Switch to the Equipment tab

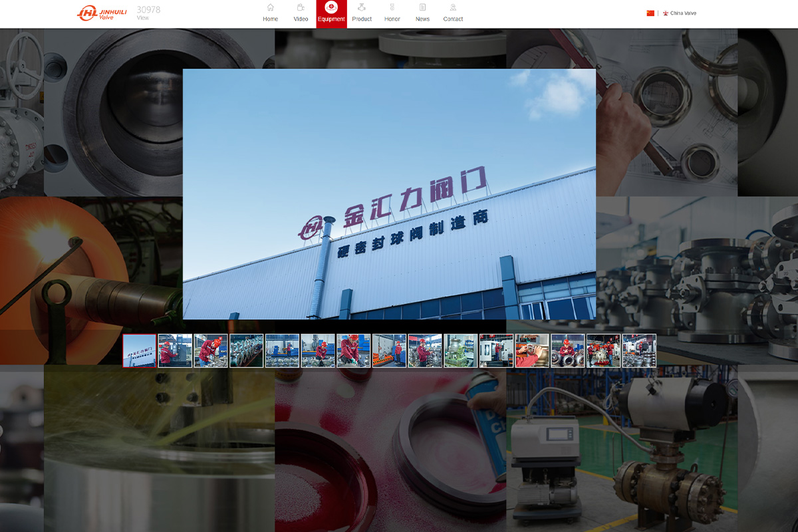pos(331,14)
